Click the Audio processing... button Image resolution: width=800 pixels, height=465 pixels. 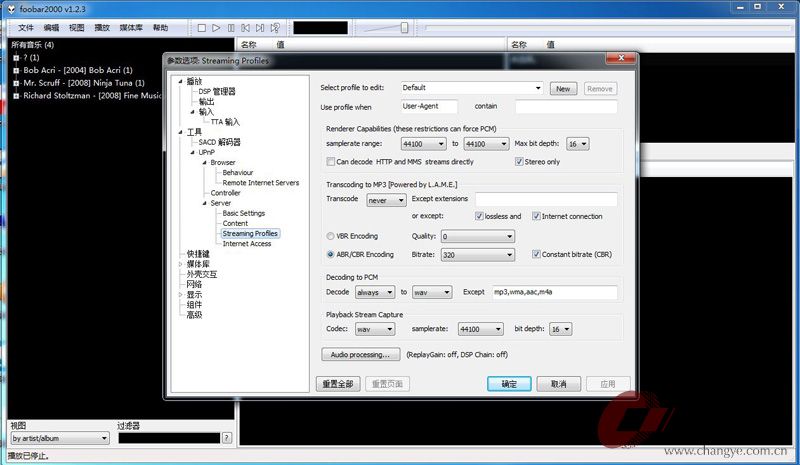click(361, 354)
